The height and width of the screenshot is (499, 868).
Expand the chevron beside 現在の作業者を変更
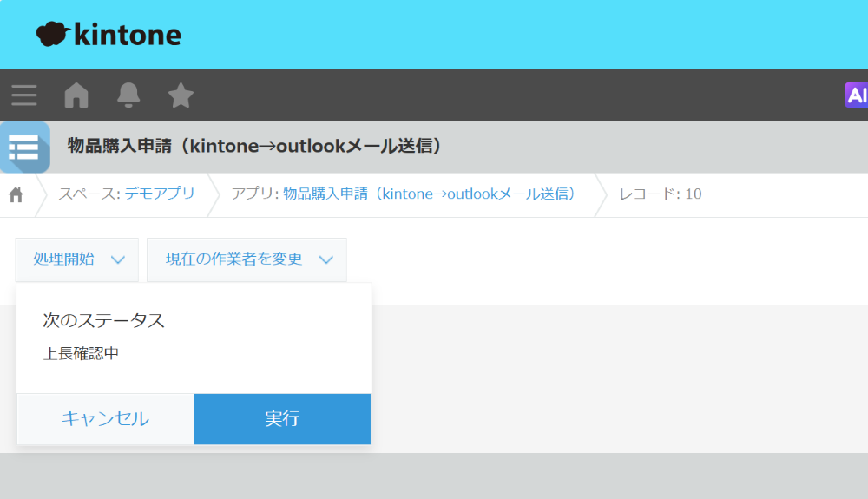[326, 259]
